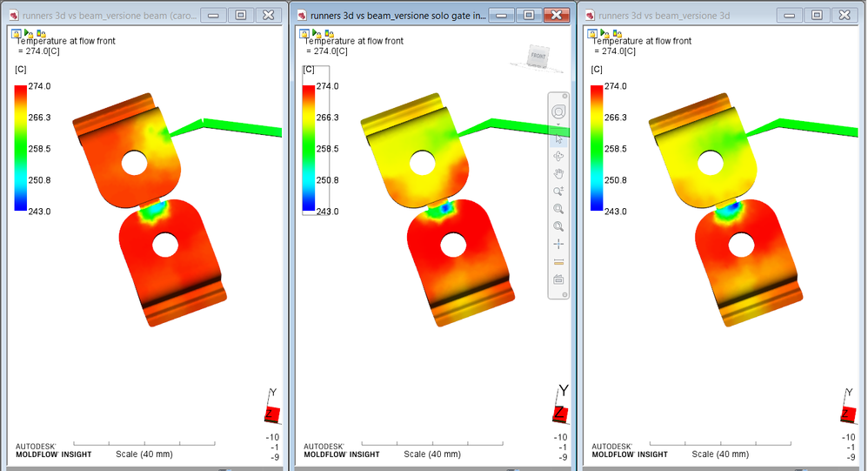Screen dimensions: 868x471
Task: Toggle lock view in the middle window
Action: pyautogui.click(x=304, y=34)
